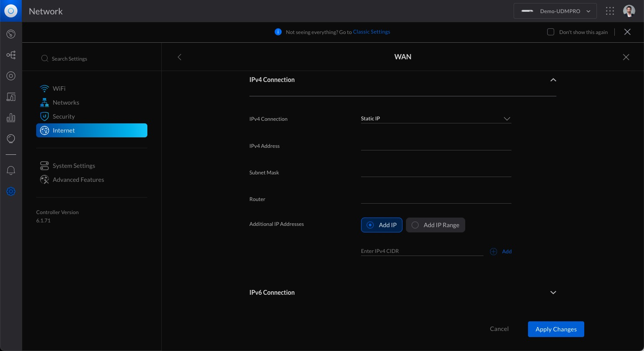This screenshot has width=644, height=351.
Task: Open the apps grid icon
Action: click(x=610, y=11)
